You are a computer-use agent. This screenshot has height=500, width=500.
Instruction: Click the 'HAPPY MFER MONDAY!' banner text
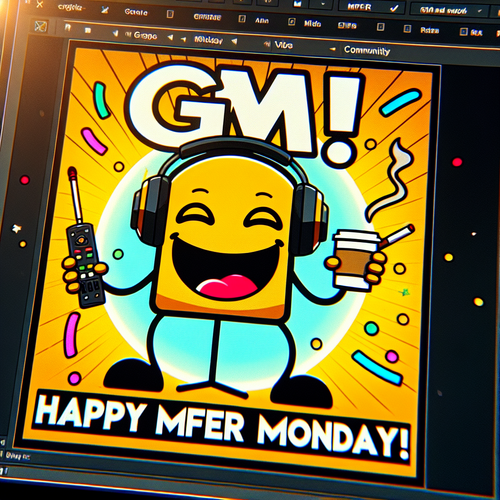[x=221, y=426]
